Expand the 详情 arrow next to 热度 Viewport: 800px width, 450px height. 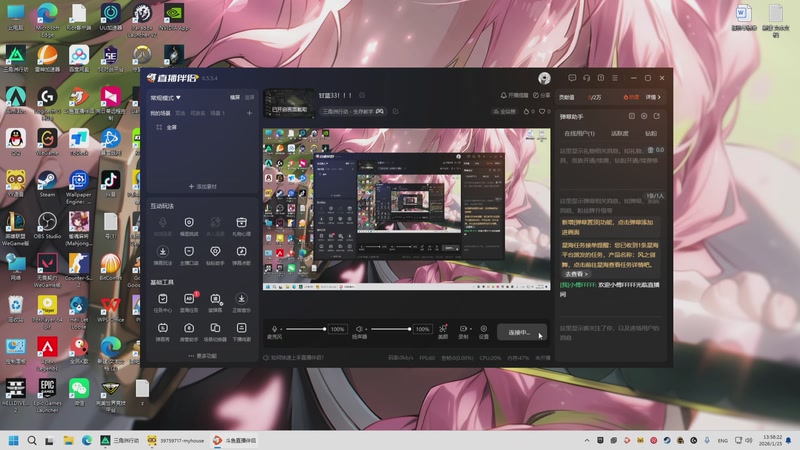tap(653, 97)
